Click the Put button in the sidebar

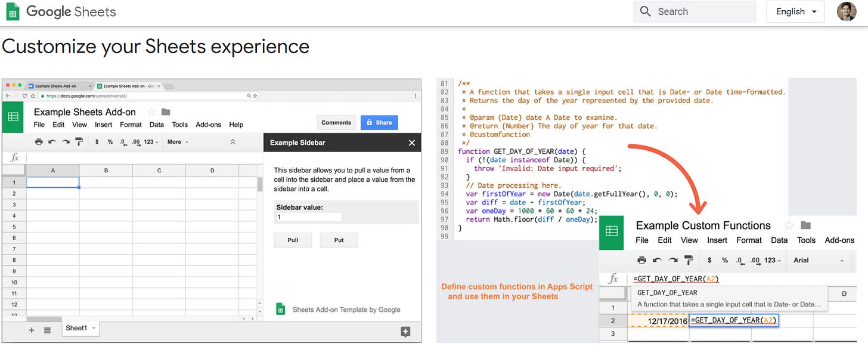click(x=339, y=240)
